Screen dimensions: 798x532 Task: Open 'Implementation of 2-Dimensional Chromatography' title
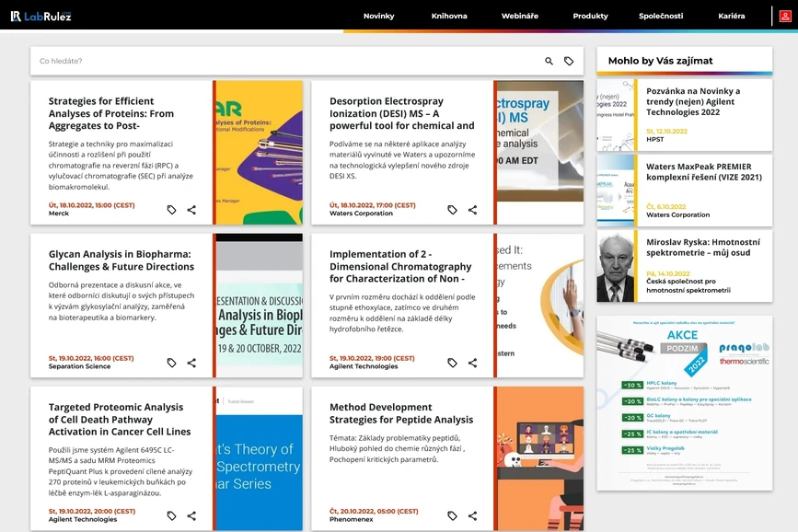tap(400, 266)
